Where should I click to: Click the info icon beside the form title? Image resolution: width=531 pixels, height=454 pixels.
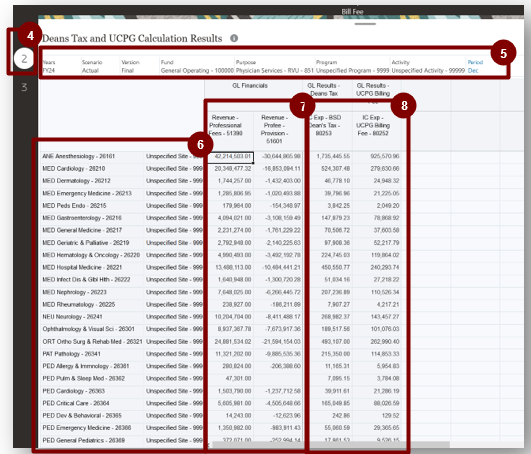tap(234, 38)
